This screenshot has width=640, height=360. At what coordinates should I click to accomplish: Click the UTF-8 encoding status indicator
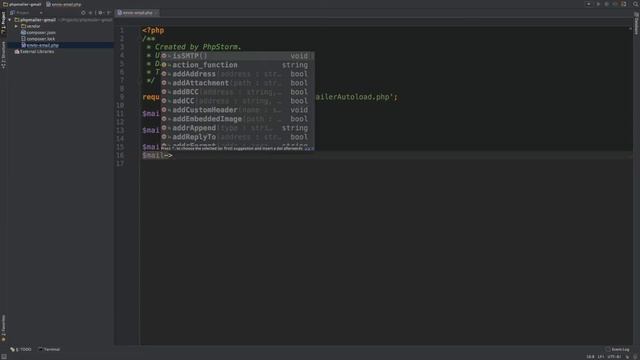pyautogui.click(x=614, y=357)
